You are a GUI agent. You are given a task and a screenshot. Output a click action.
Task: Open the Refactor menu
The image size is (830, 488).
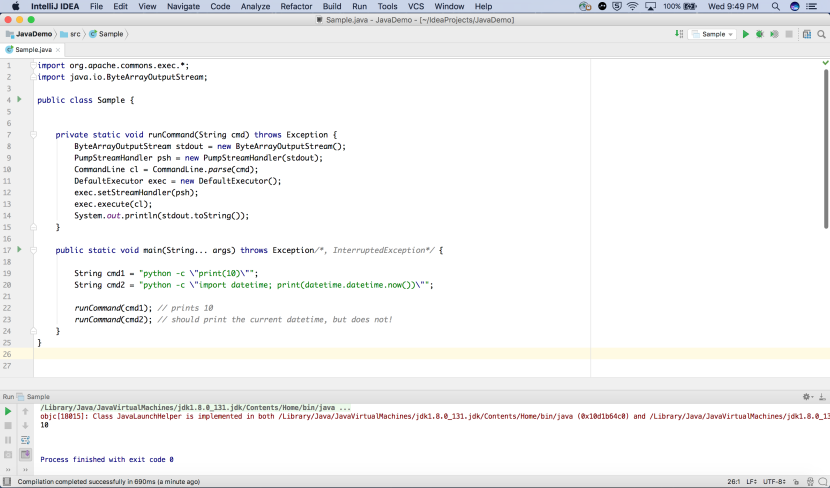pos(296,6)
